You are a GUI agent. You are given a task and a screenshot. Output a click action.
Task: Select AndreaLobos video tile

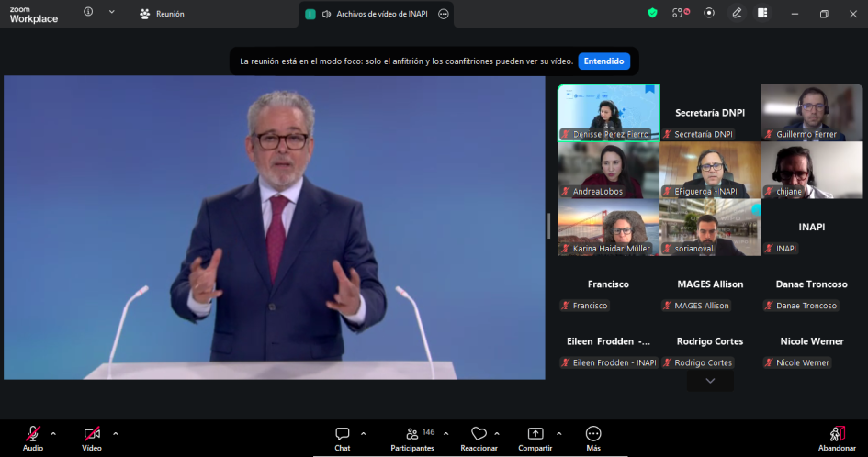coord(608,171)
